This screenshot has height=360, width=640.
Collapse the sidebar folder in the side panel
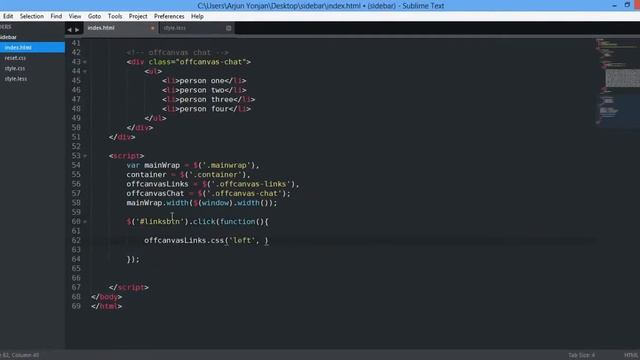pyautogui.click(x=8, y=37)
